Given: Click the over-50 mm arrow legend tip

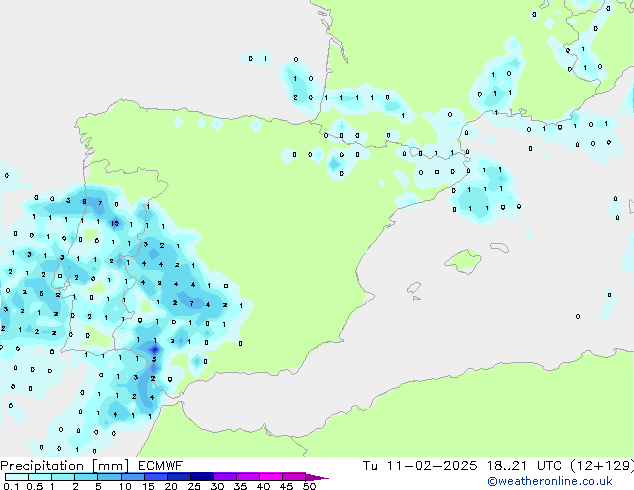Looking at the screenshot, I should [318, 477].
